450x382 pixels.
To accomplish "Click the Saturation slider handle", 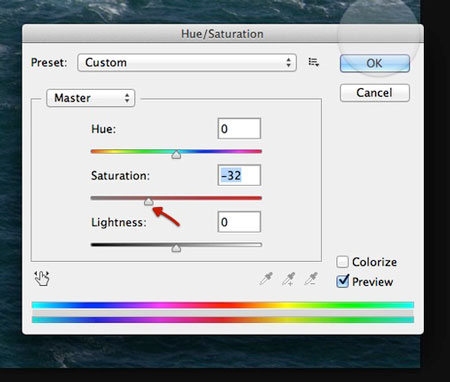I will 148,201.
